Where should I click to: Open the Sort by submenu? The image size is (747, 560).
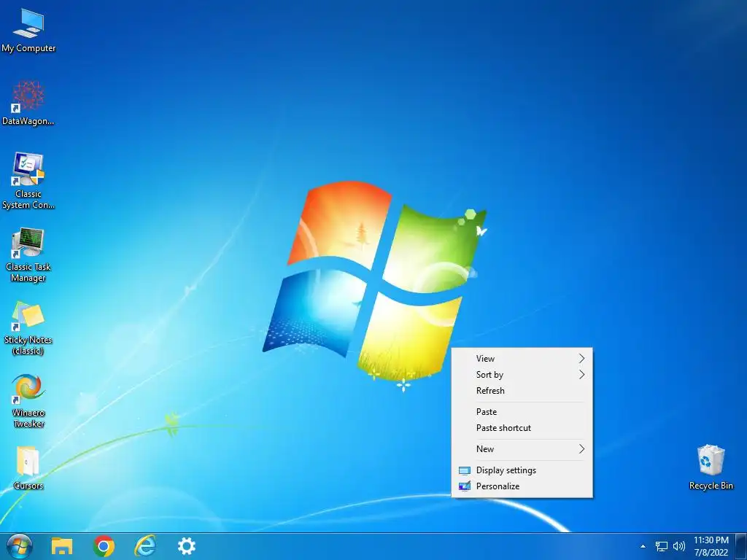point(522,375)
